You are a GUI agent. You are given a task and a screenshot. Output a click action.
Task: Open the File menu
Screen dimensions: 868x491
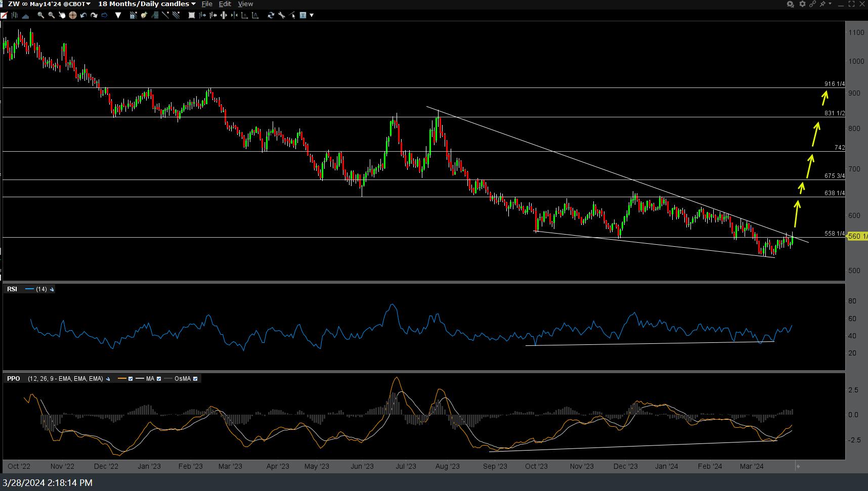tap(207, 4)
